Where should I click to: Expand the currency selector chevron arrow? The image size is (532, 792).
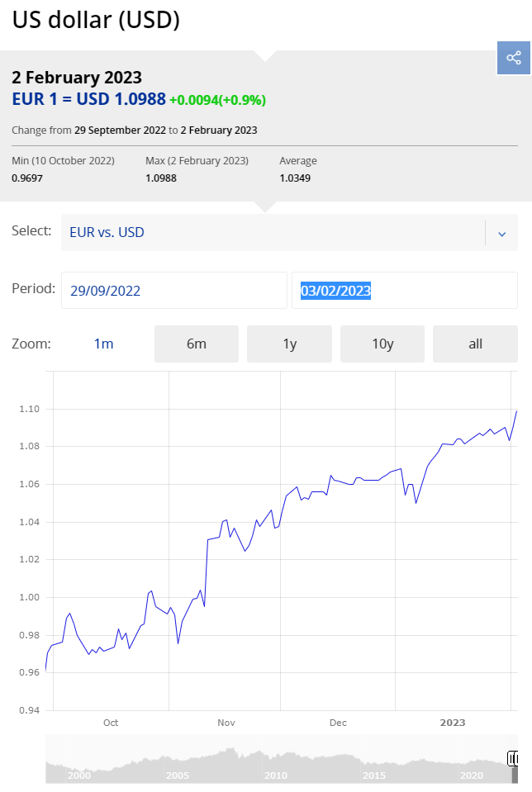(x=501, y=234)
